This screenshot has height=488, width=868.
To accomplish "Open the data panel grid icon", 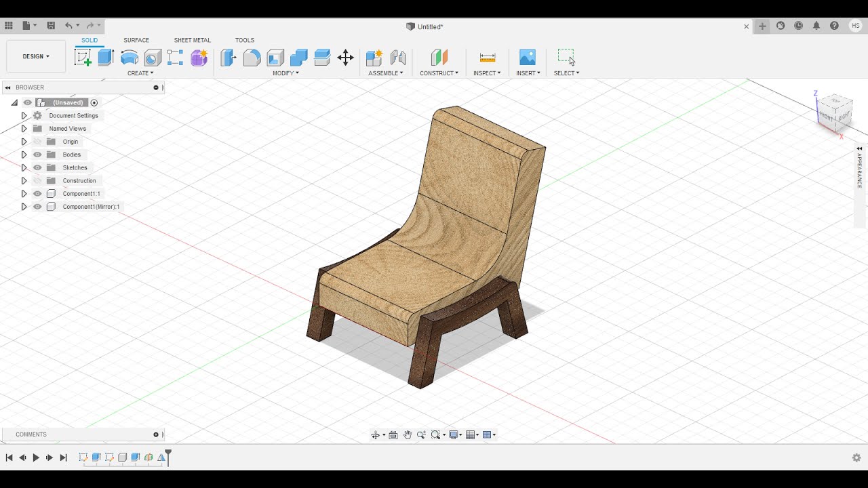I will click(x=9, y=26).
